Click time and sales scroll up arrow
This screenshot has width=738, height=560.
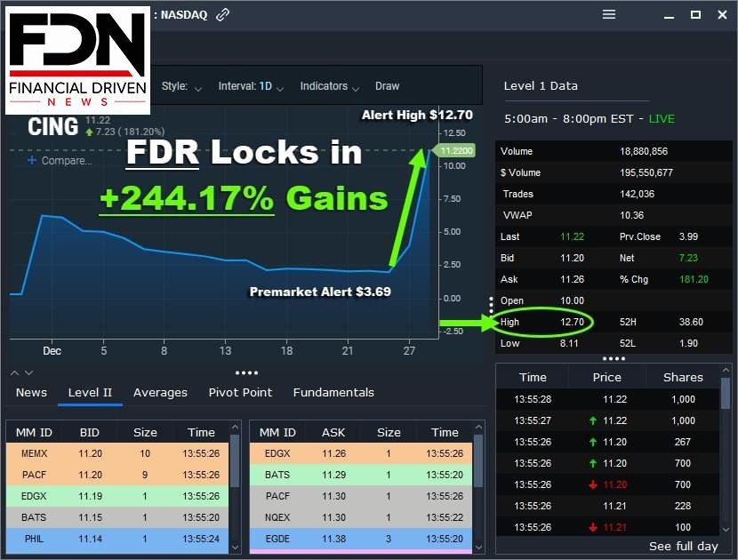(x=726, y=371)
